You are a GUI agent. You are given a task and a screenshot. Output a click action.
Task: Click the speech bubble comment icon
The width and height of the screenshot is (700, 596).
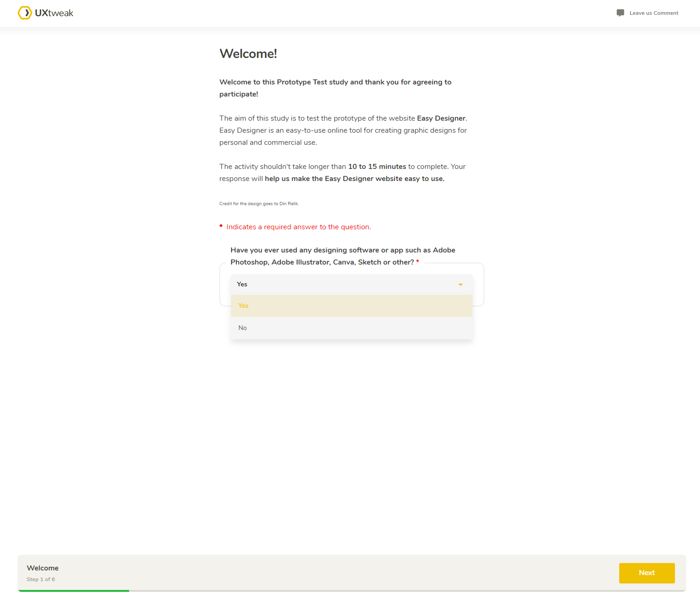click(620, 13)
